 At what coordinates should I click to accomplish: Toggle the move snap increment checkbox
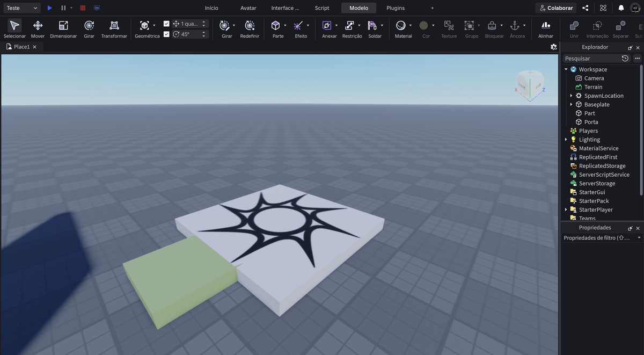166,24
